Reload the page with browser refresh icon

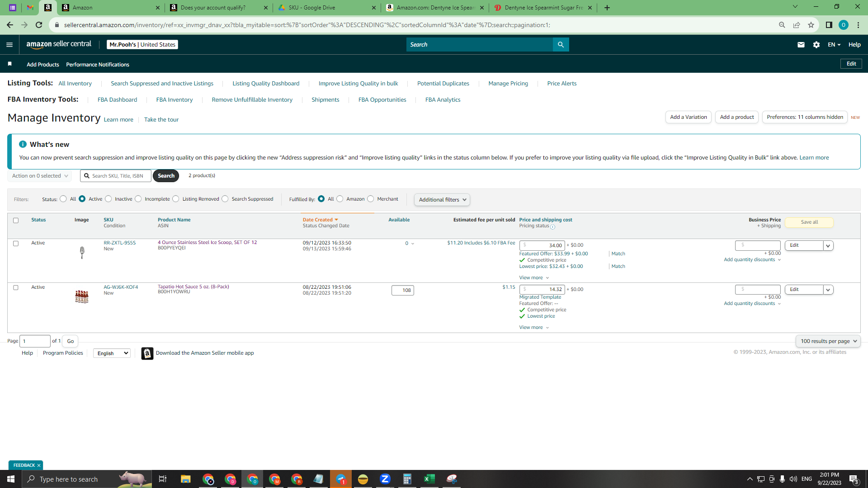point(39,25)
